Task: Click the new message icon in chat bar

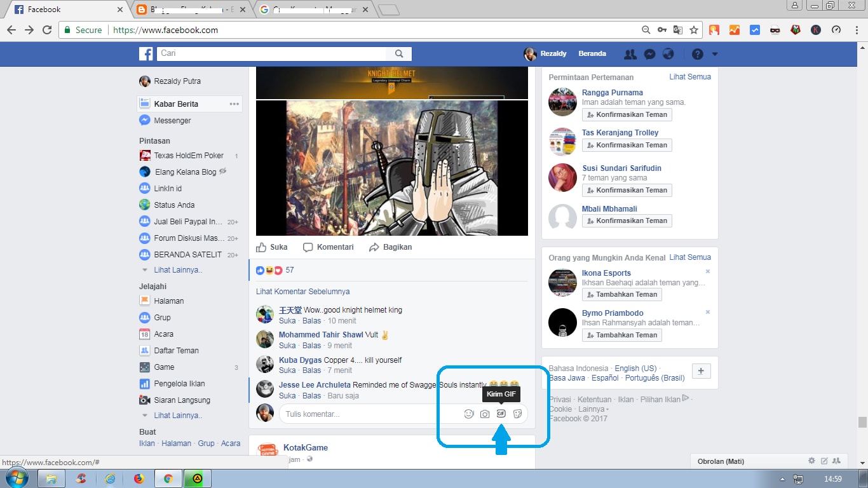Action: coord(824,461)
